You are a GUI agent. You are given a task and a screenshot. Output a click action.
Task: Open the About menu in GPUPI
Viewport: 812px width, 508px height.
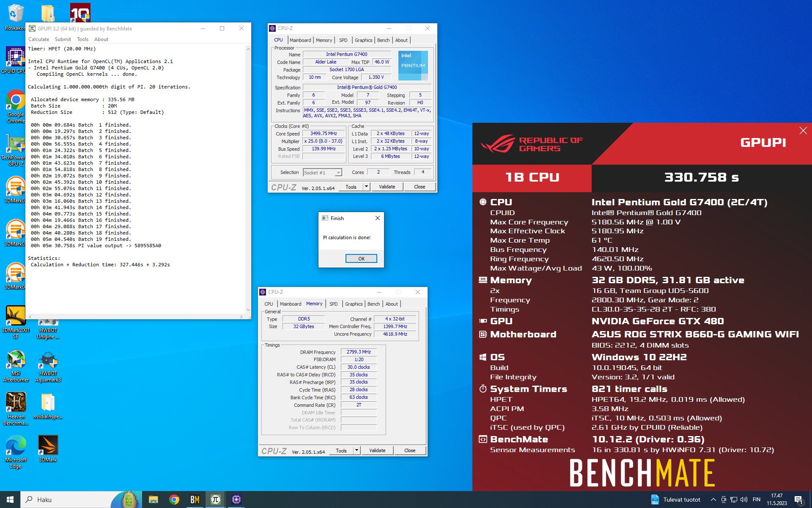coord(101,39)
